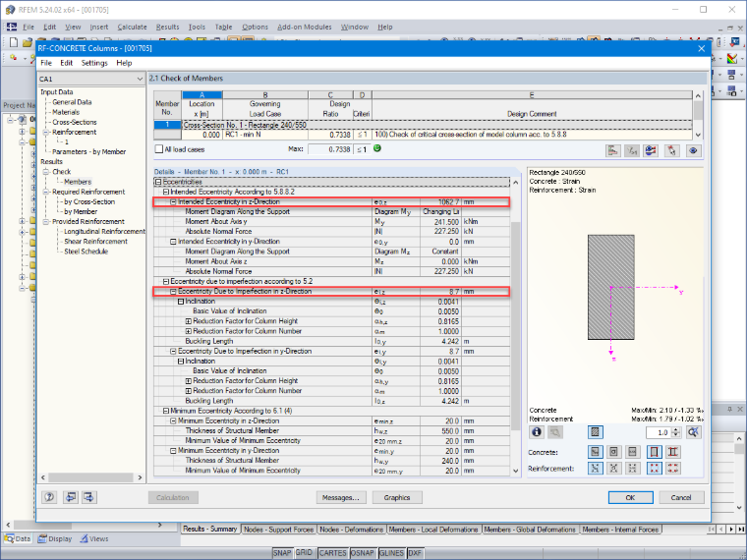
Task: Open the Settings menu
Action: pyautogui.click(x=94, y=63)
